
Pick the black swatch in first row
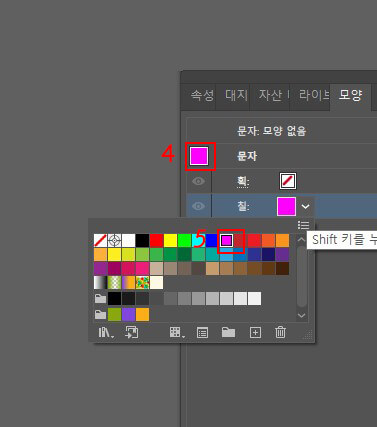[x=142, y=240]
